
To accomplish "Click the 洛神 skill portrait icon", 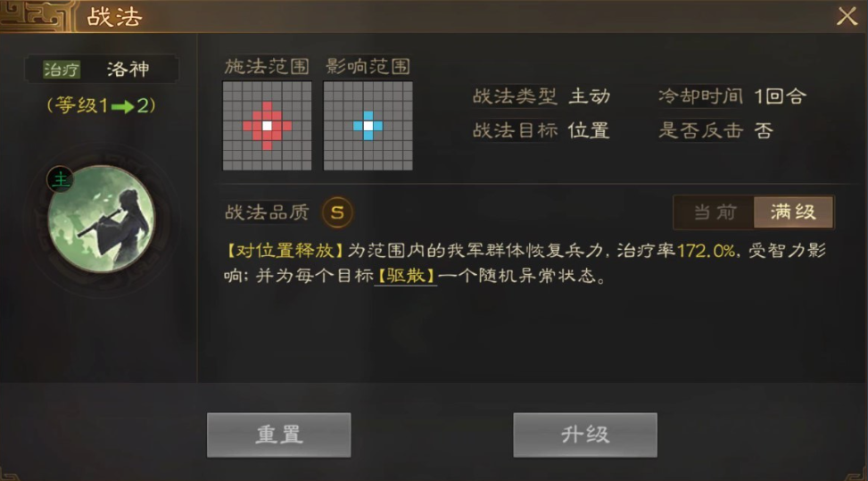I will [x=102, y=220].
